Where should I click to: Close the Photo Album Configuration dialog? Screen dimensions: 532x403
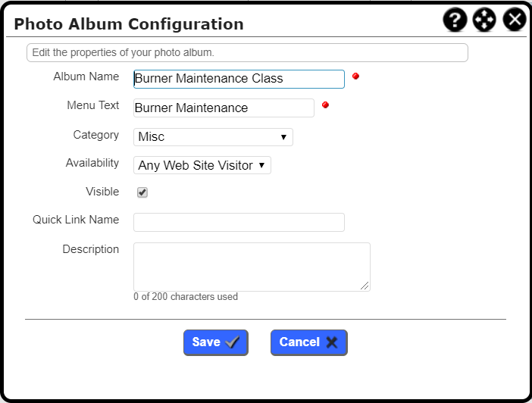[x=515, y=20]
